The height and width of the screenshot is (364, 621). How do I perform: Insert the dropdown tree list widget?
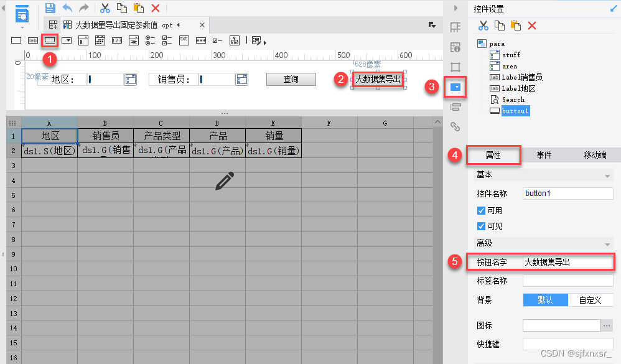134,40
